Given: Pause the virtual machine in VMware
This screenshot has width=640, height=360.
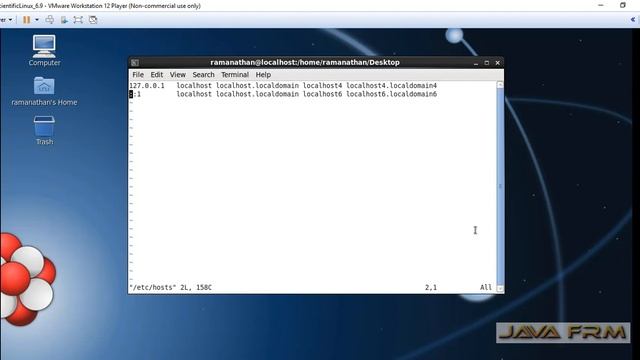Looking at the screenshot, I should 27,20.
